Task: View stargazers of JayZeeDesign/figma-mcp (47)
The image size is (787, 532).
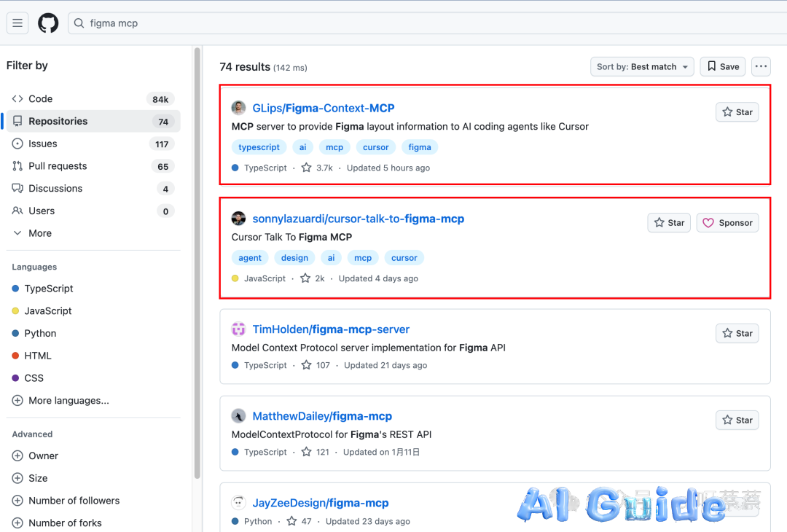Action: pyautogui.click(x=299, y=522)
